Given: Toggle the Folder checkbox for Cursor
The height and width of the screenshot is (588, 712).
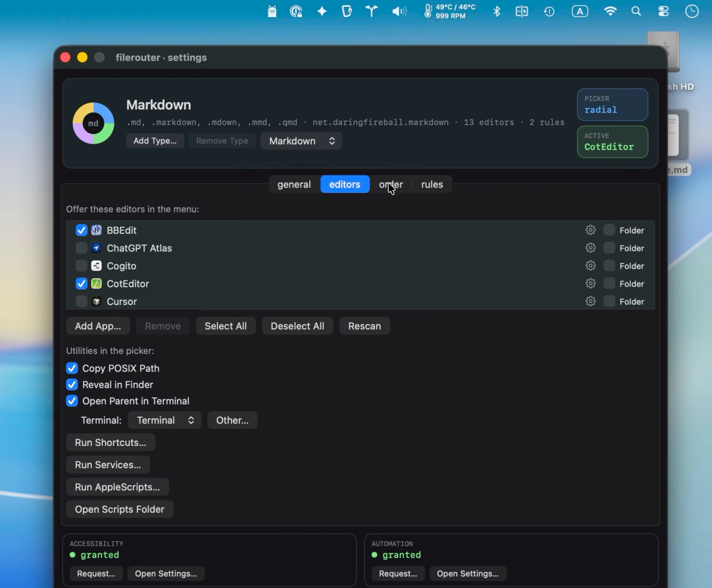Looking at the screenshot, I should click(610, 302).
